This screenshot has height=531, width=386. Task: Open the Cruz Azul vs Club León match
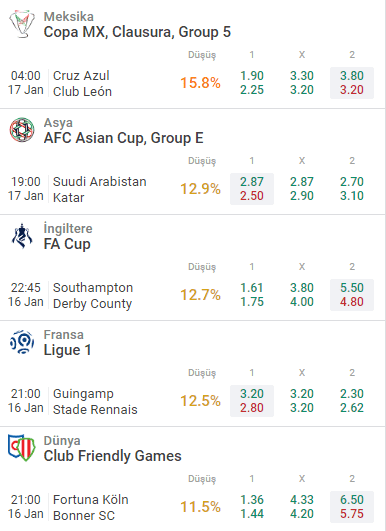click(82, 83)
